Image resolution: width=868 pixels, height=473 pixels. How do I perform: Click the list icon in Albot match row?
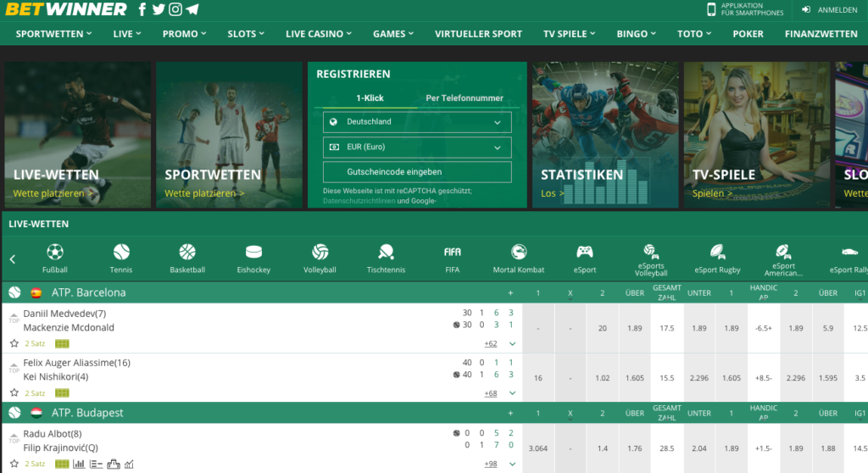[x=96, y=465]
